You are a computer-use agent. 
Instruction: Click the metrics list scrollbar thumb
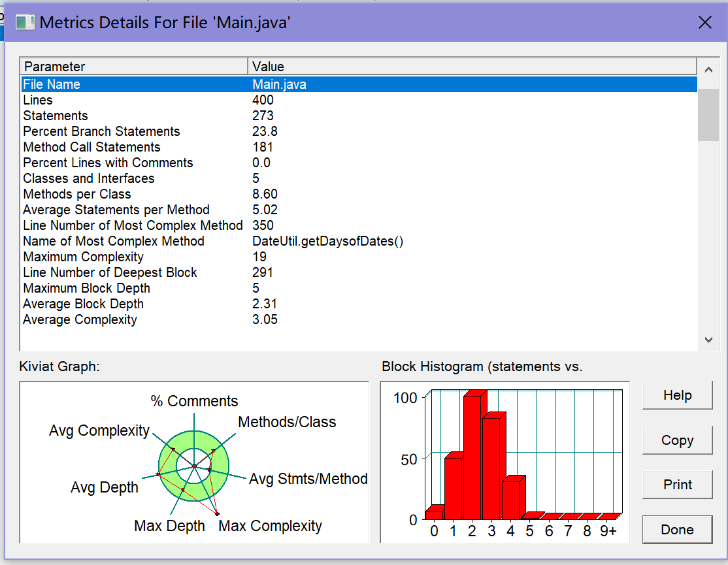tap(708, 114)
